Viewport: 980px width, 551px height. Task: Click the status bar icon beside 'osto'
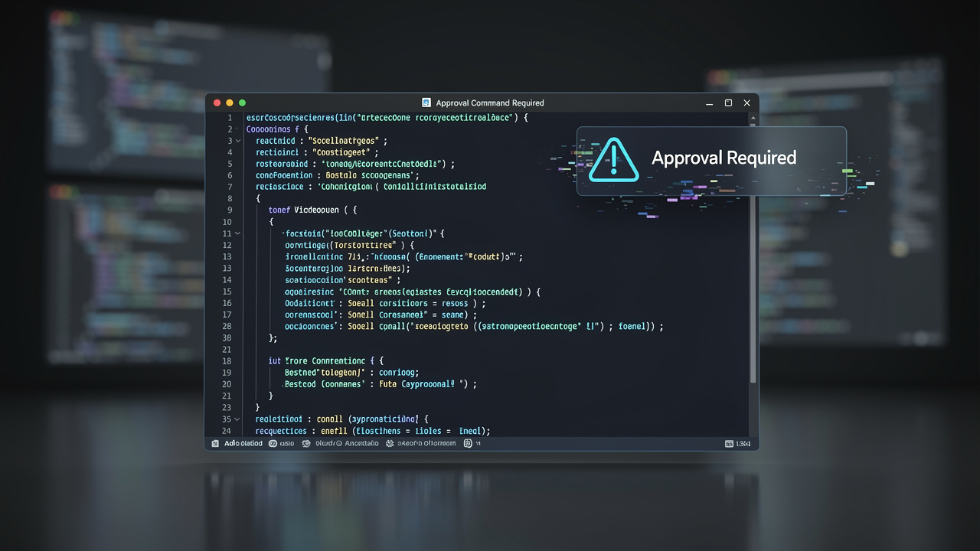(x=273, y=443)
